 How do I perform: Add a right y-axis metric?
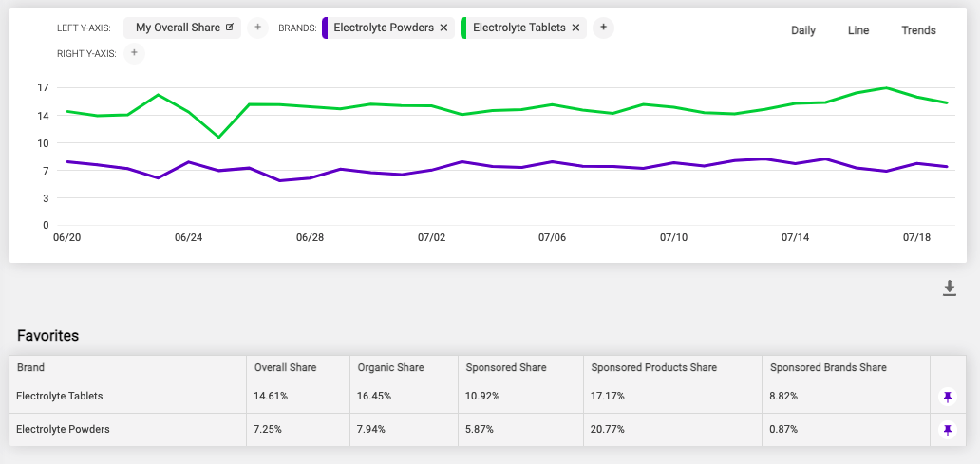point(134,53)
